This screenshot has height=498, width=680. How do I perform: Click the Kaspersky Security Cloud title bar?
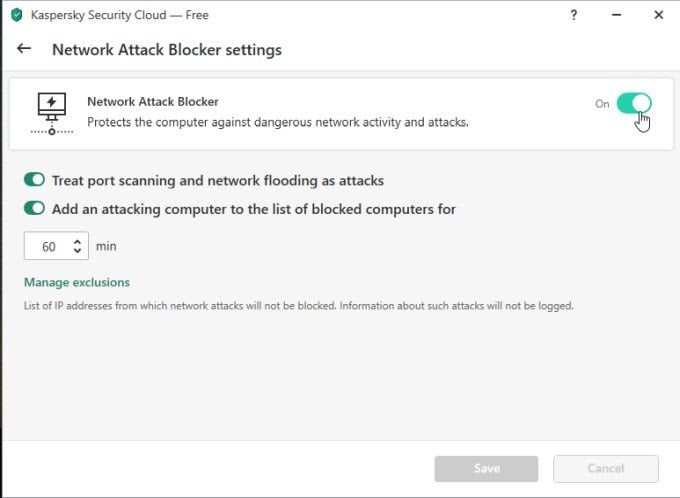[x=300, y=15]
